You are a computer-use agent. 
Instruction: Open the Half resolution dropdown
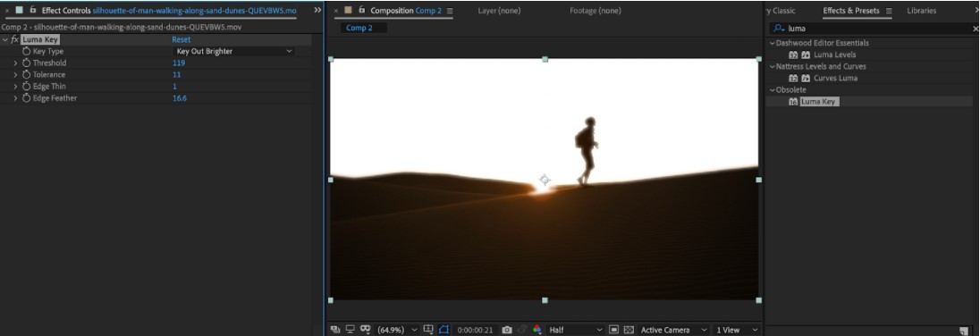coord(576,330)
